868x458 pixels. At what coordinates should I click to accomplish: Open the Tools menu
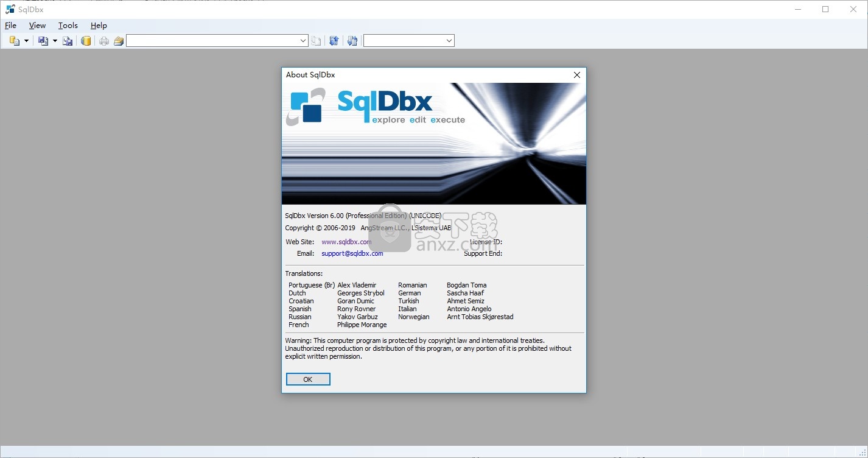68,26
